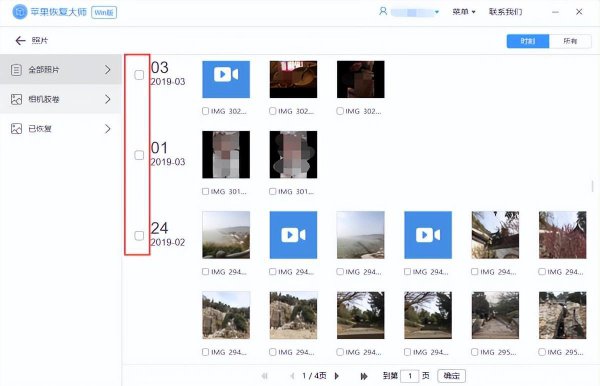Click the 全部照片 list icon
600x386 pixels.
[x=16, y=70]
